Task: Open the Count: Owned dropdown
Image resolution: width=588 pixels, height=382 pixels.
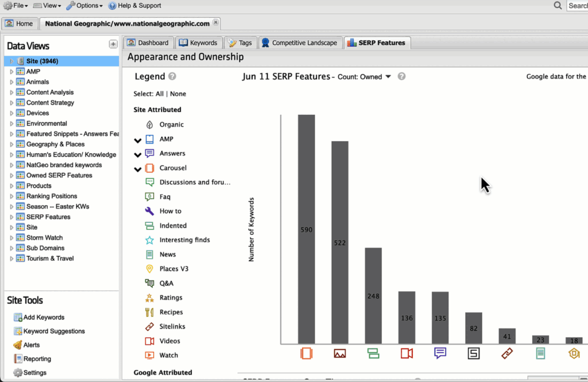Action: pos(364,76)
